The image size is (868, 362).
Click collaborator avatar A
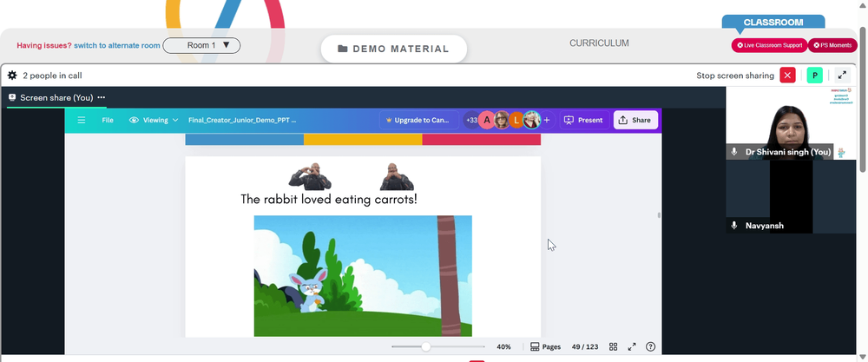487,120
